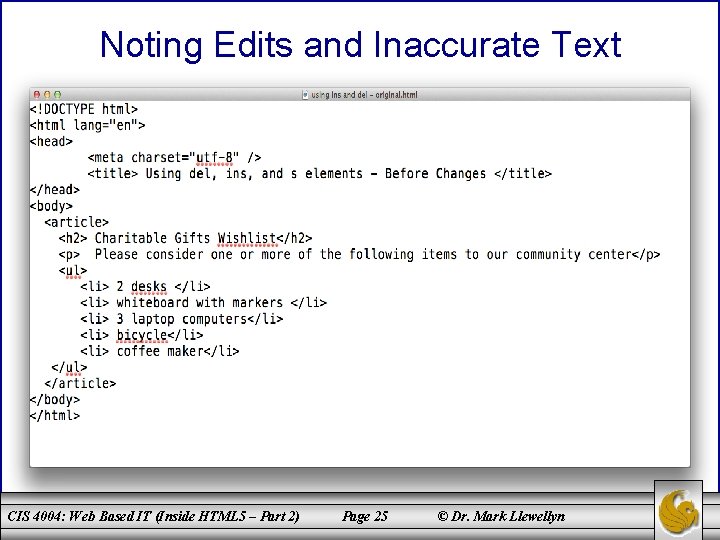
Task: Click the opening '<head>' tag line
Action: pos(51,141)
